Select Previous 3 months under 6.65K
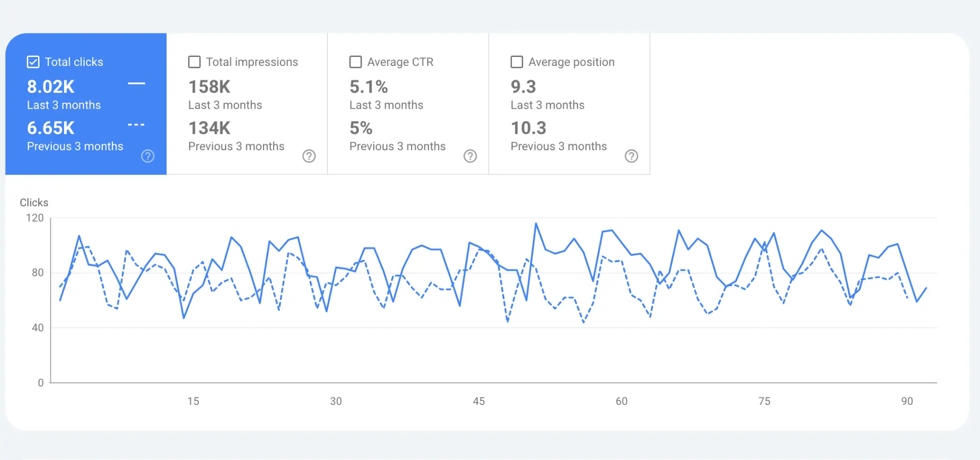This screenshot has width=980, height=460. point(75,146)
